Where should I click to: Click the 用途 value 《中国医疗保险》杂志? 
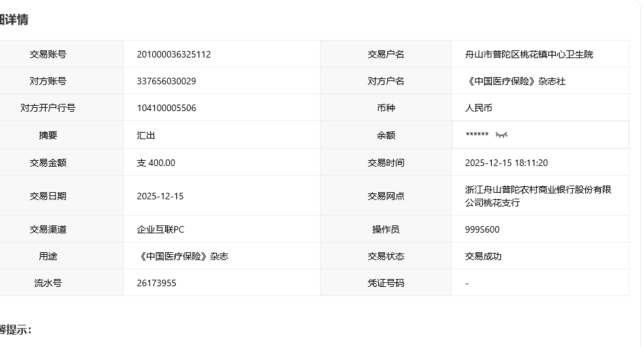(183, 256)
